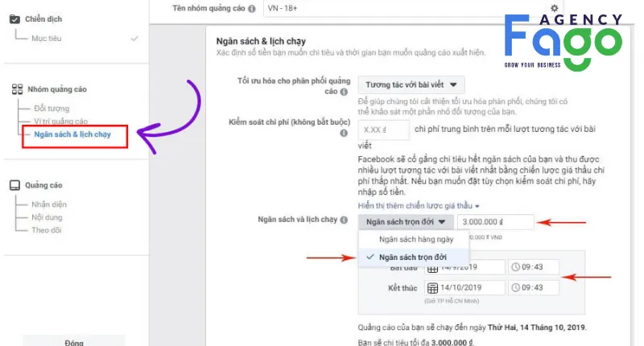Click the 3.000.000 đ budget amount field
644x346 pixels.
click(496, 221)
